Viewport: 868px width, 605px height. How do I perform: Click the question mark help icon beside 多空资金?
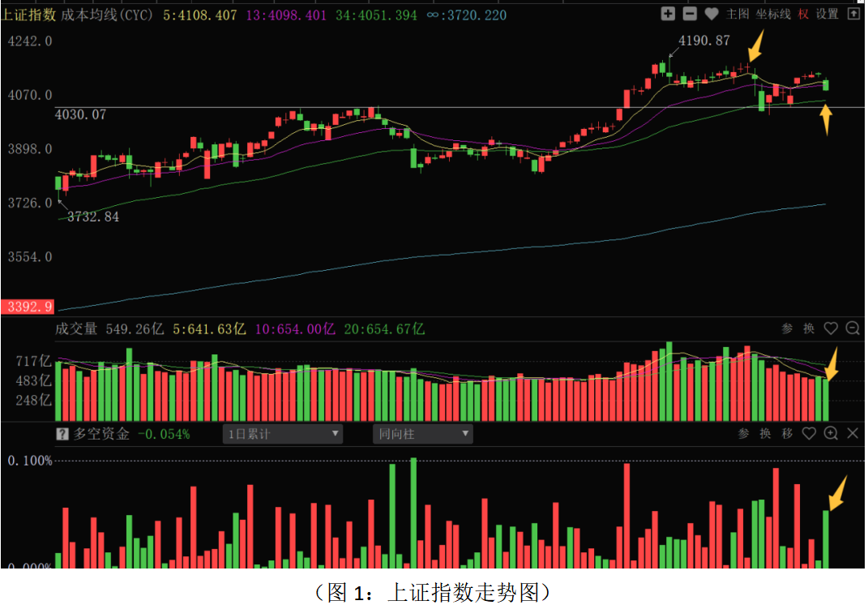(x=62, y=434)
